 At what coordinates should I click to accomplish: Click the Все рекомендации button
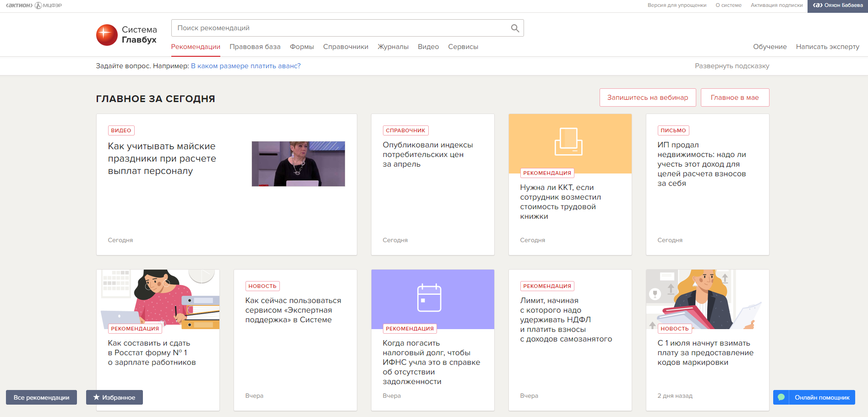(41, 397)
